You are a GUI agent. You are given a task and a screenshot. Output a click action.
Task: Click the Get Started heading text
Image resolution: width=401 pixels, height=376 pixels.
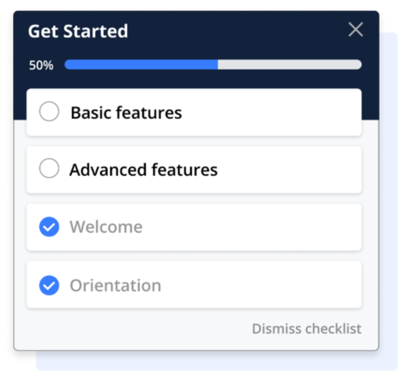pyautogui.click(x=78, y=31)
